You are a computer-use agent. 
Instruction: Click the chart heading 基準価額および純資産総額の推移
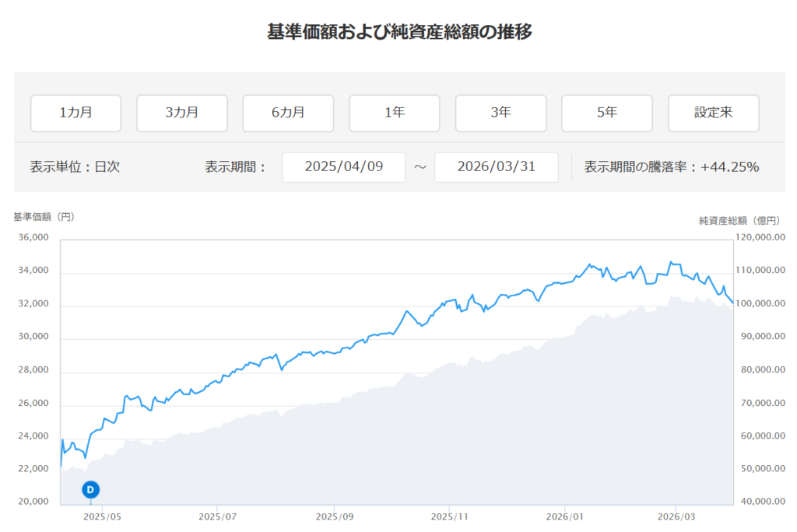399,32
